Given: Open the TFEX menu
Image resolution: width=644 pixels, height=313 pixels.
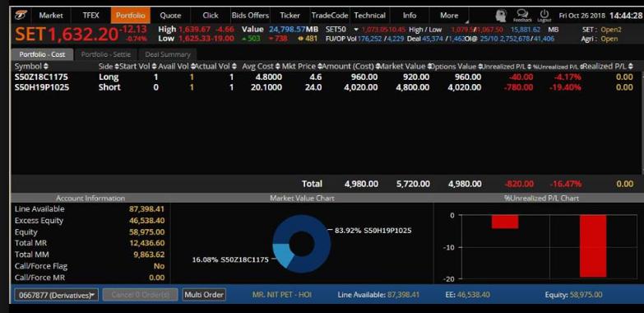Looking at the screenshot, I should coord(90,15).
